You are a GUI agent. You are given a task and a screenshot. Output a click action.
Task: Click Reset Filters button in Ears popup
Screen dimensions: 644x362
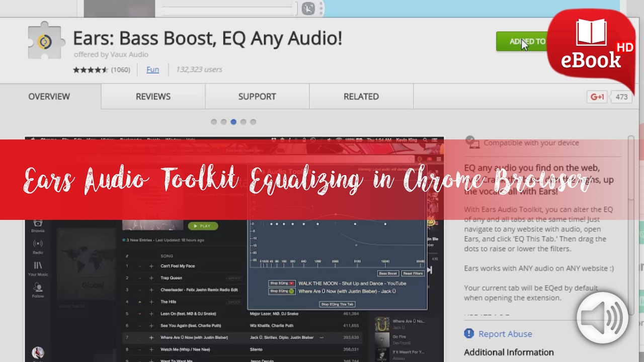point(413,274)
